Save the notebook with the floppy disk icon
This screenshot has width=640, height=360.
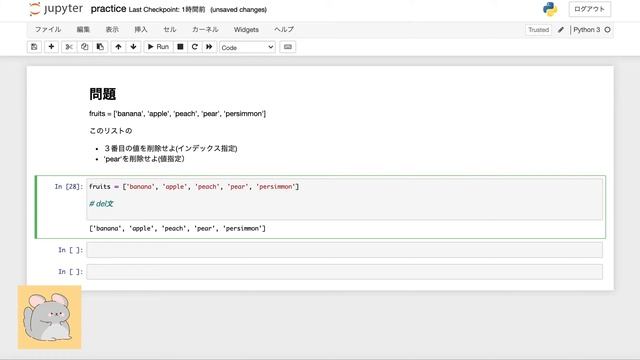[34, 47]
